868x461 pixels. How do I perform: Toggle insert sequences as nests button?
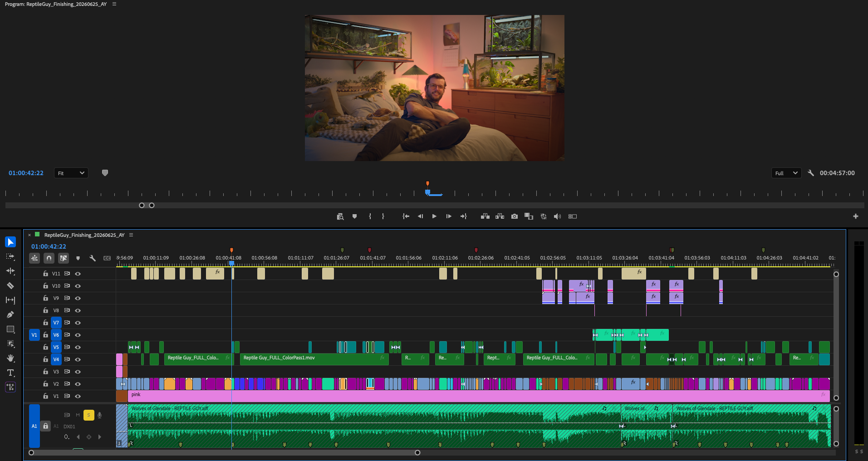coord(34,258)
